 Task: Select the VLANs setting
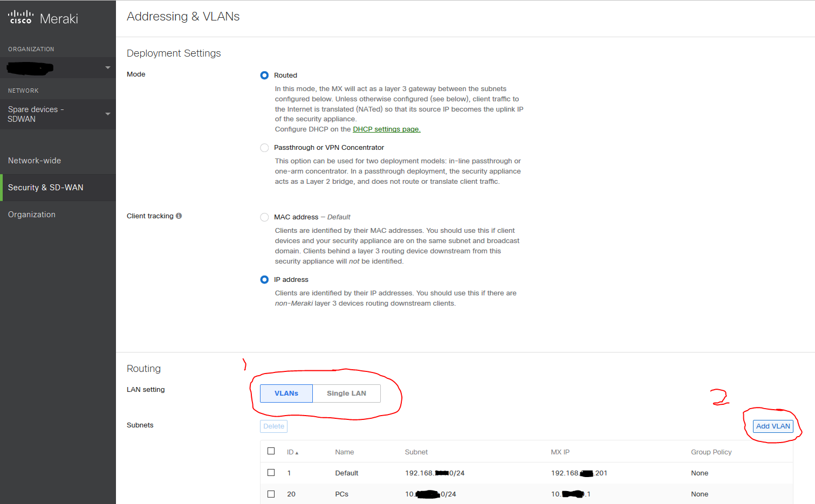[x=286, y=393]
